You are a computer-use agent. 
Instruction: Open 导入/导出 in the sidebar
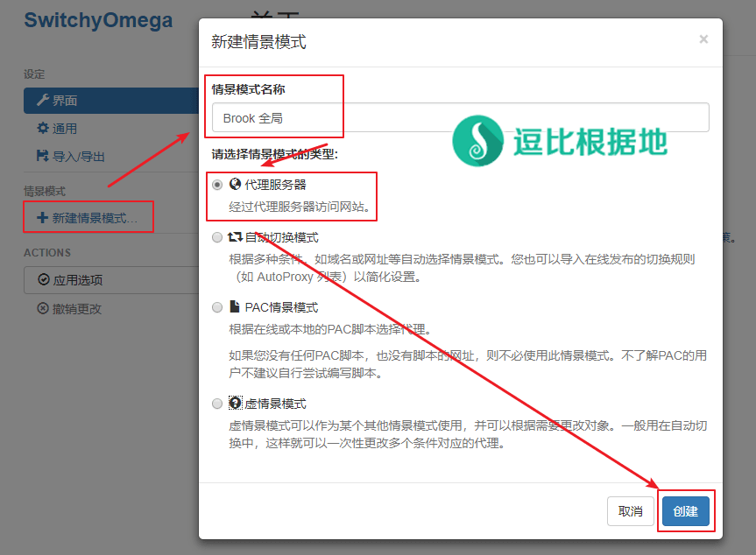[79, 156]
